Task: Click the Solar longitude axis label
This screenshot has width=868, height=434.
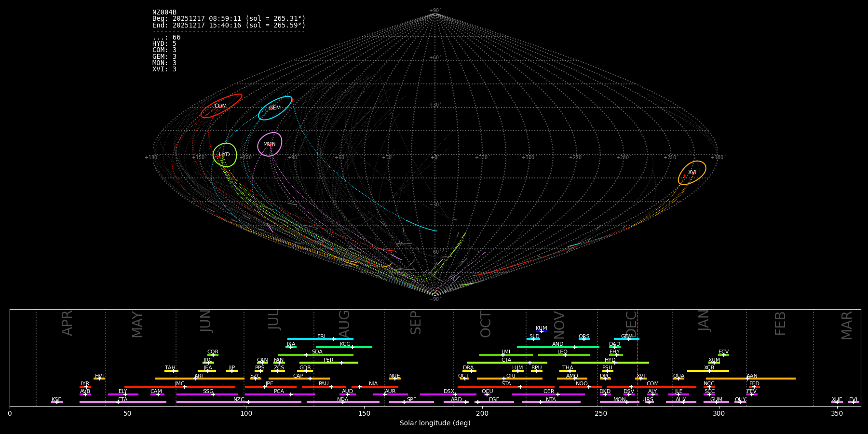Action: click(434, 423)
